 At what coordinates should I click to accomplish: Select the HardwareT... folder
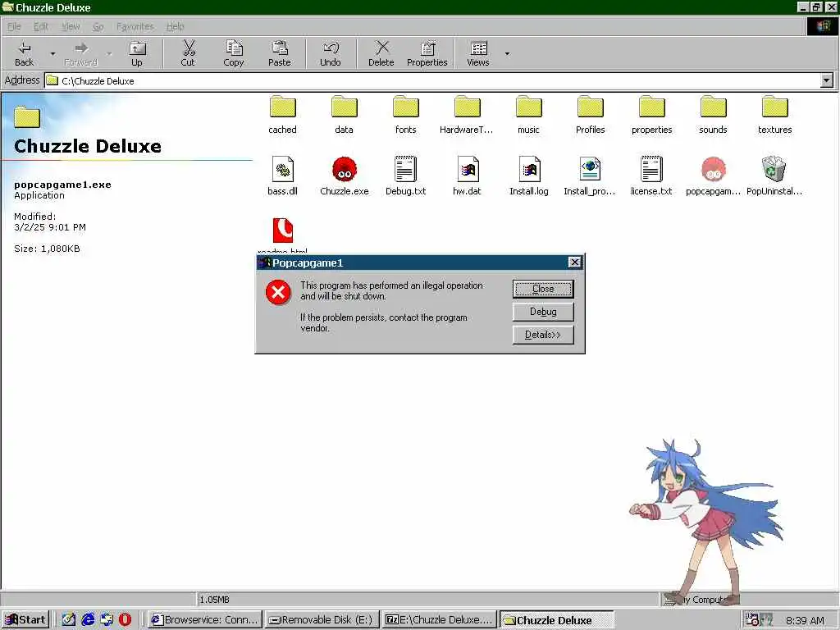pyautogui.click(x=467, y=115)
